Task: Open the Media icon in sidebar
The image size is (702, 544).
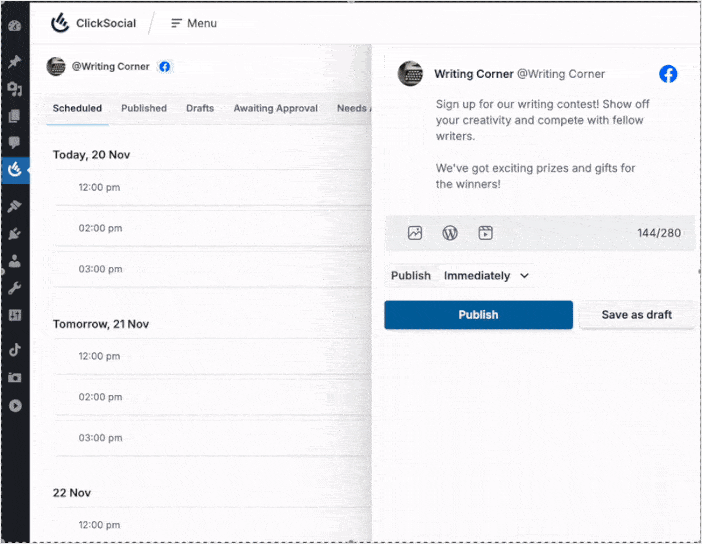Action: pyautogui.click(x=15, y=89)
